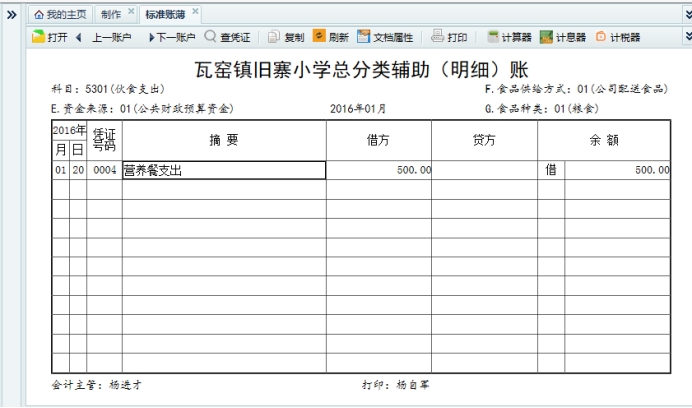Image resolution: width=692 pixels, height=408 pixels.
Task: Select the 营养餐支出 summary cell
Action: pos(223,171)
